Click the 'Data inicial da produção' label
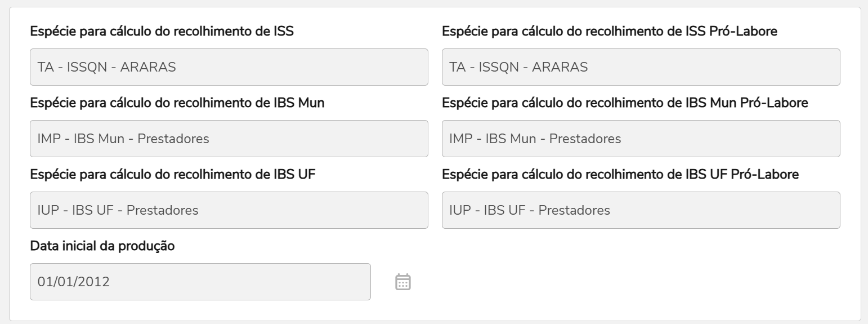 (102, 246)
